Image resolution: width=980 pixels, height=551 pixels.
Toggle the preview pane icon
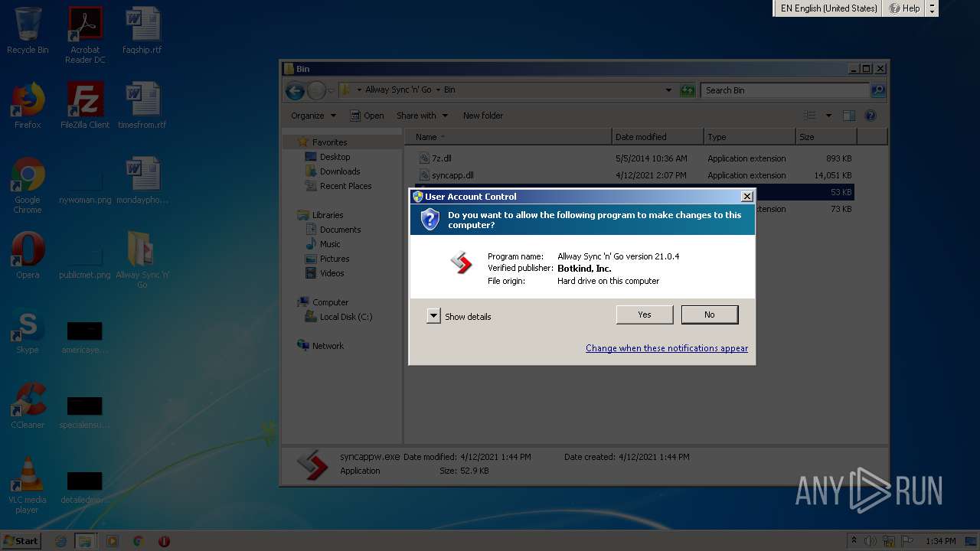click(x=849, y=116)
